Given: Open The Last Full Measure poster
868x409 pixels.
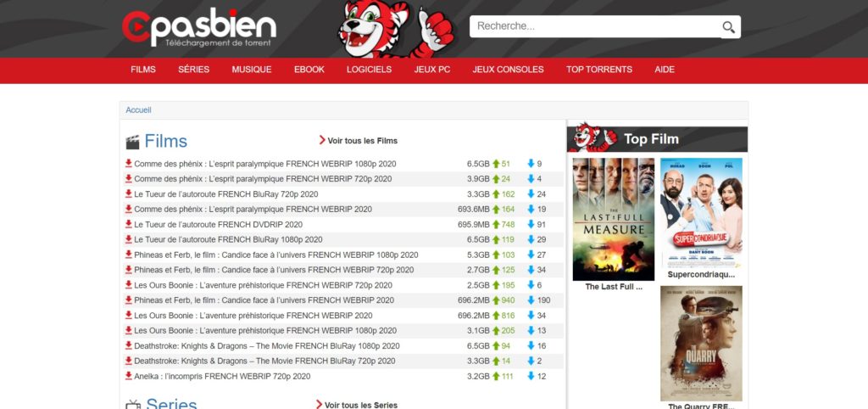Looking at the screenshot, I should pos(614,220).
